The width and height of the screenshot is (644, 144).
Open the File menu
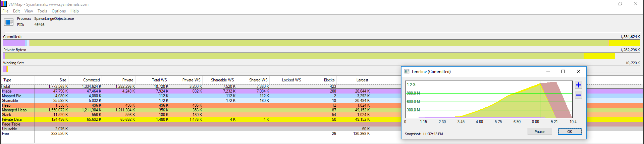pos(5,11)
